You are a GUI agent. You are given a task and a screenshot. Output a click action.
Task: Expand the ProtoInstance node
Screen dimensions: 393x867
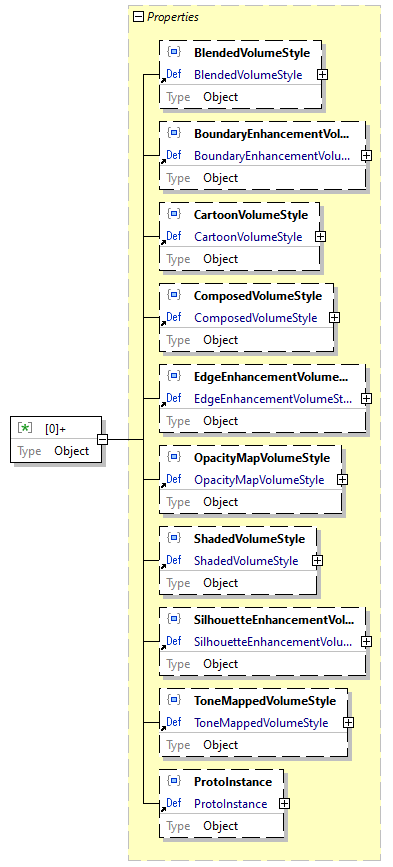(x=284, y=804)
